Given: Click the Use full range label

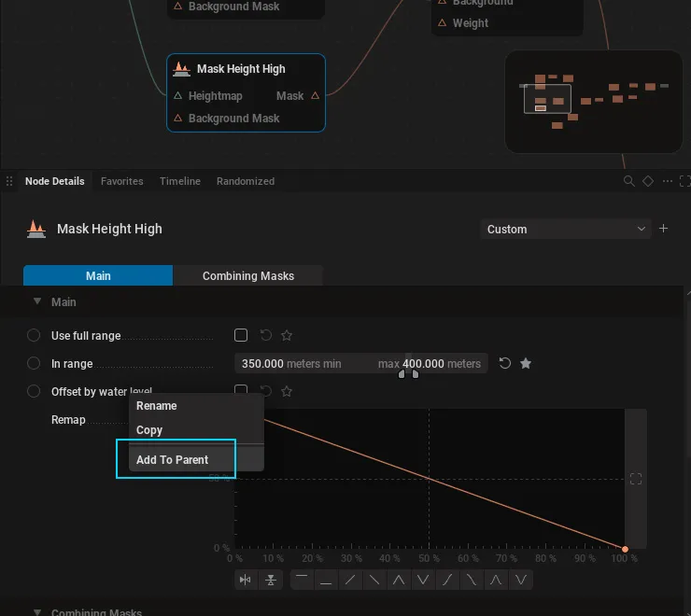Looking at the screenshot, I should tap(86, 335).
